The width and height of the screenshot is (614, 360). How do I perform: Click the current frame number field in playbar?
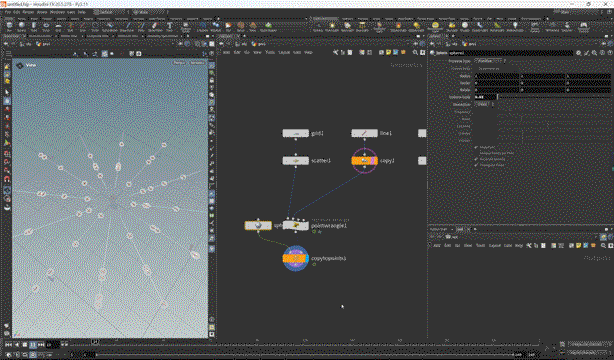[x=53, y=345]
